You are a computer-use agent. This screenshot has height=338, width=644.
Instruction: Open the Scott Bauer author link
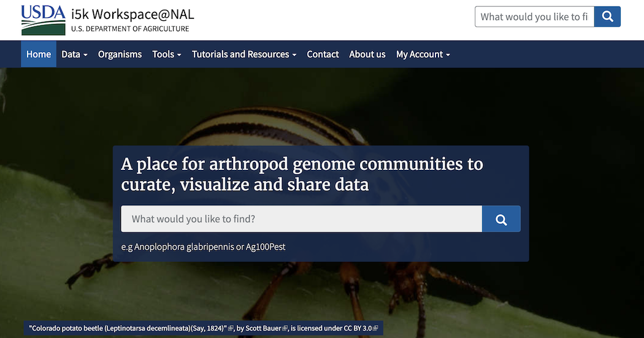pyautogui.click(x=263, y=328)
